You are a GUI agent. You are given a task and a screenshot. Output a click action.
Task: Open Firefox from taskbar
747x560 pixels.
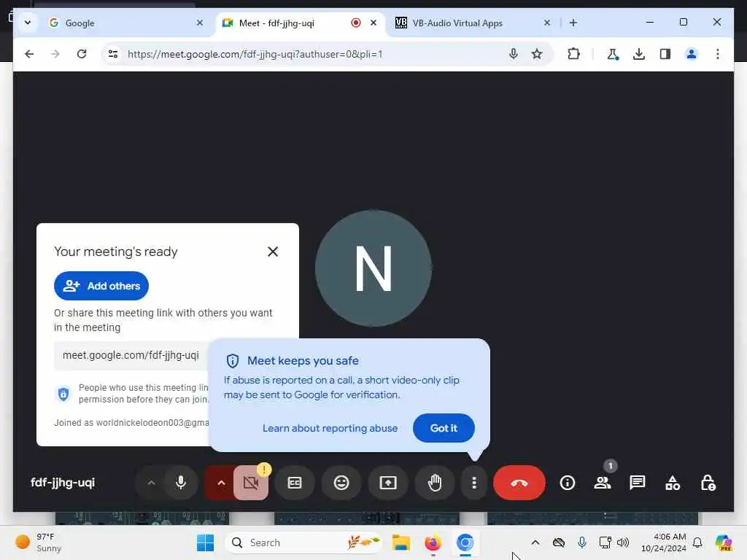(433, 542)
